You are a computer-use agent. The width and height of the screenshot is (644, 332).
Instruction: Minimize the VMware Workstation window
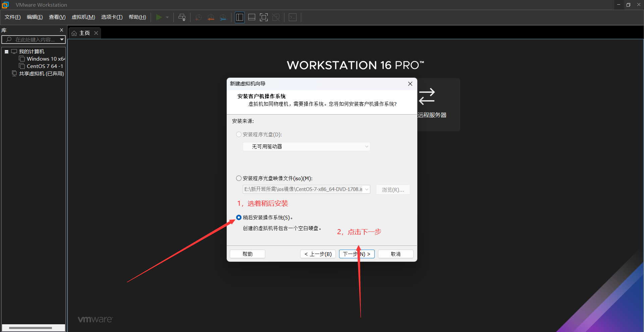(619, 5)
